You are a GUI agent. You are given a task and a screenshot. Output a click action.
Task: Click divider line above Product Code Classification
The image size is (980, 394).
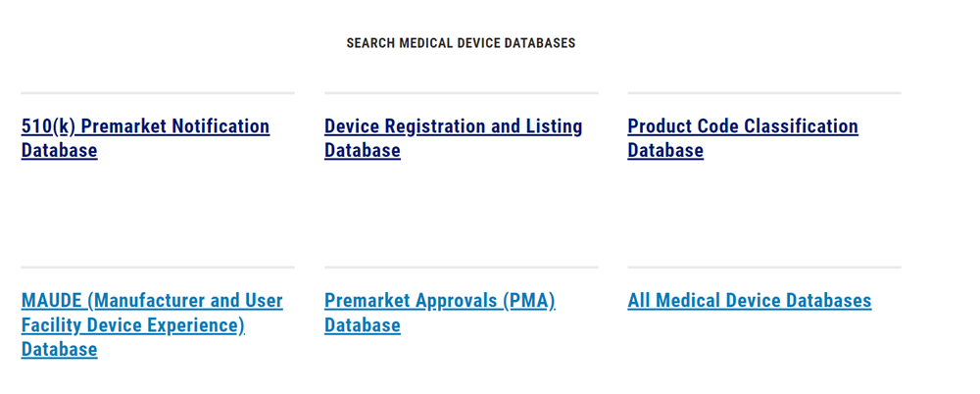pos(764,93)
